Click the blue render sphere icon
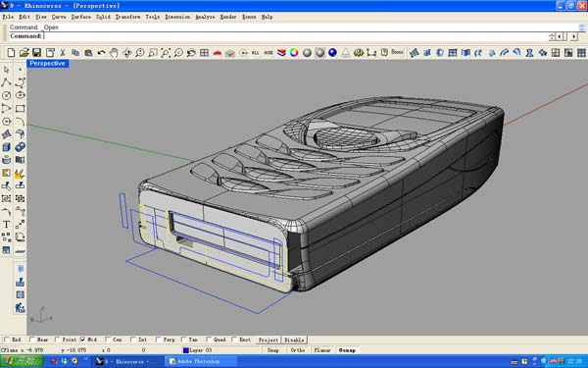The image size is (588, 368). click(x=332, y=53)
